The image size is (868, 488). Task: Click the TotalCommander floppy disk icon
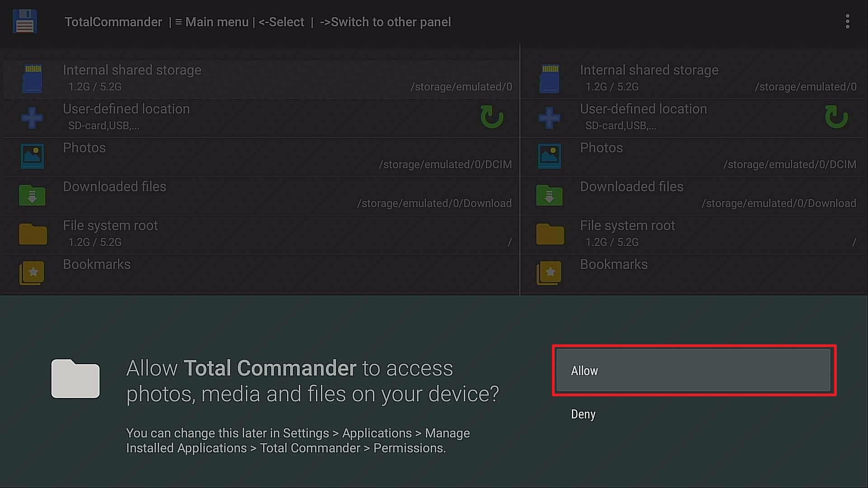pyautogui.click(x=25, y=22)
